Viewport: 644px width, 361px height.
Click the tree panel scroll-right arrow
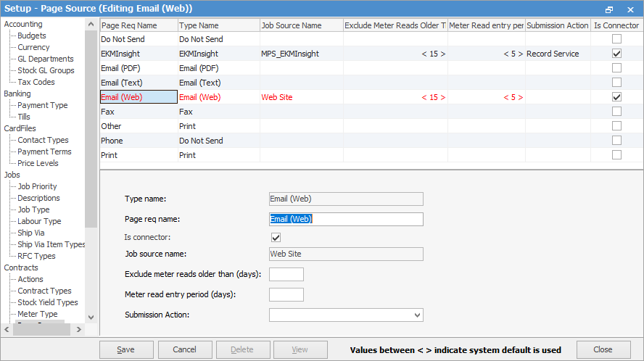click(x=79, y=329)
